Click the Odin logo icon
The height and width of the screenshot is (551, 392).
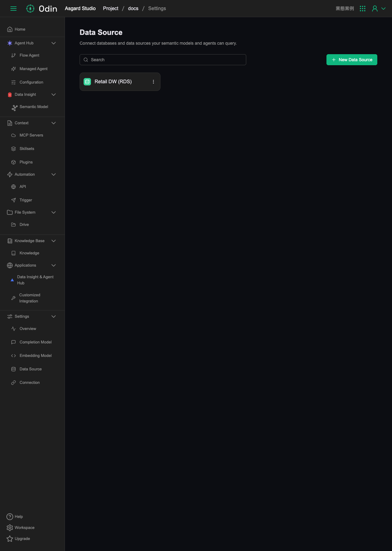point(30,9)
